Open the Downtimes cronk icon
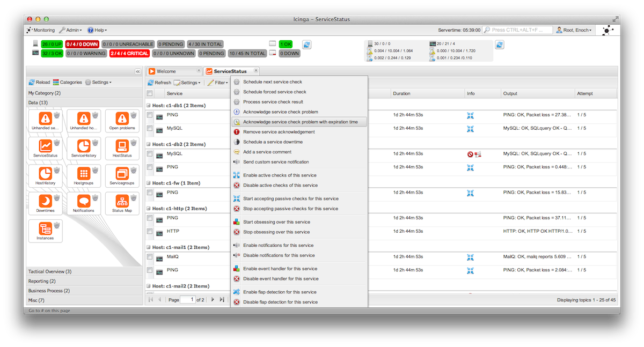 point(46,201)
